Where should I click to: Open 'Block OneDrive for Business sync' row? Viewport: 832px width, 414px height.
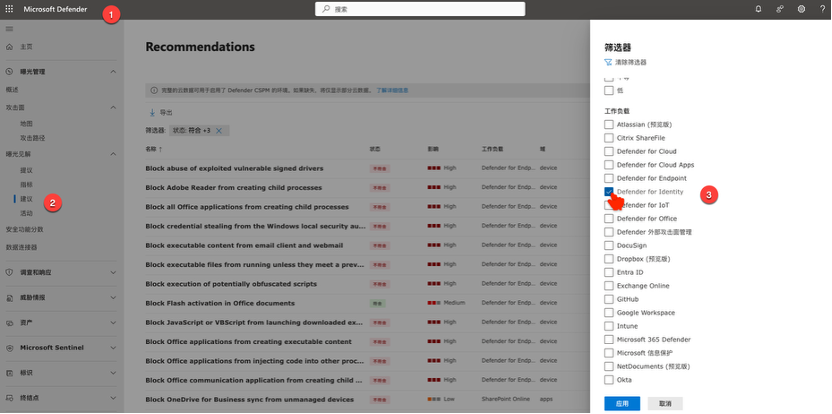pyautogui.click(x=249, y=400)
